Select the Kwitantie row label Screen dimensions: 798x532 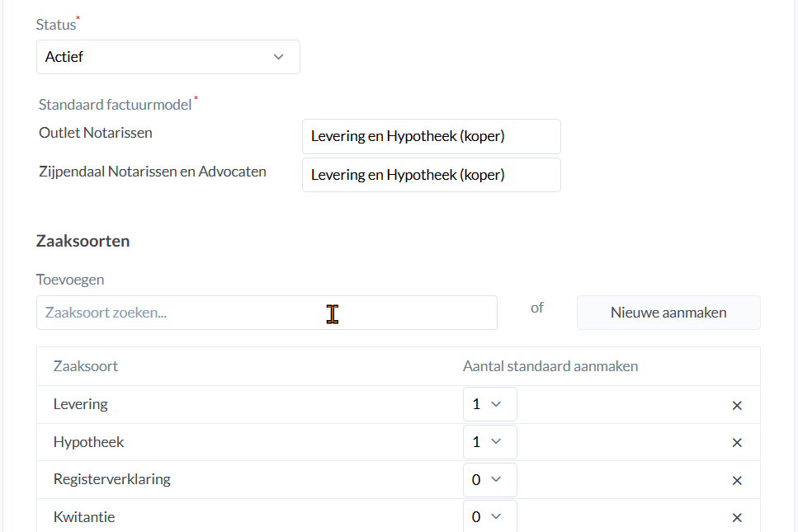84,517
